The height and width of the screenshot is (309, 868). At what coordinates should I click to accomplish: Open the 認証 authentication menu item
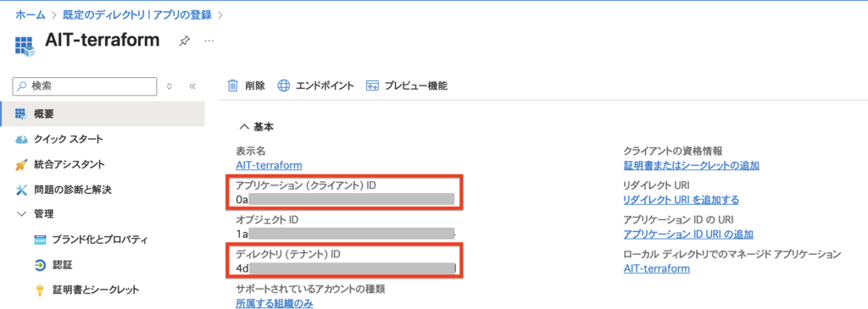point(61,265)
